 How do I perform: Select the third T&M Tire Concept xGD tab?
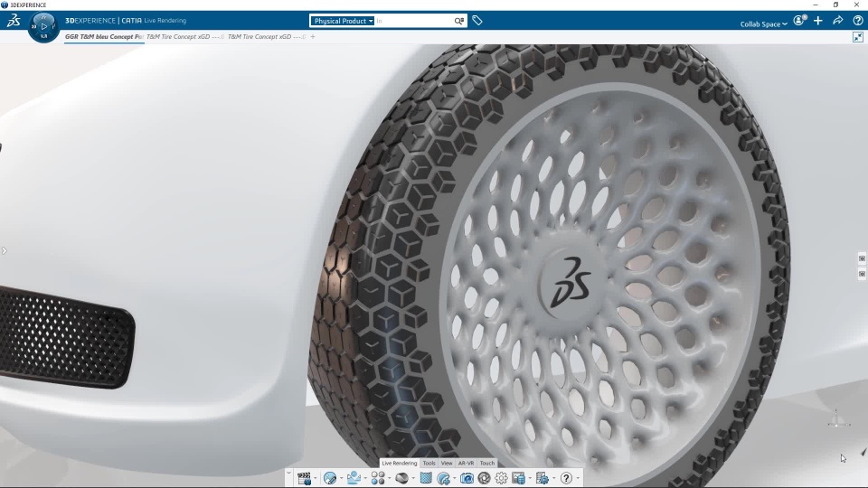pyautogui.click(x=266, y=36)
